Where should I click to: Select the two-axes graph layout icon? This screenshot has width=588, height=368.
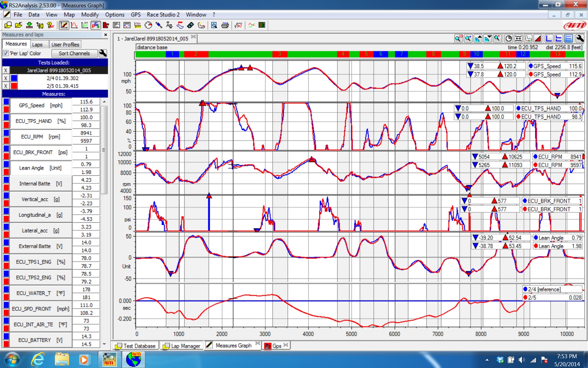pyautogui.click(x=559, y=39)
